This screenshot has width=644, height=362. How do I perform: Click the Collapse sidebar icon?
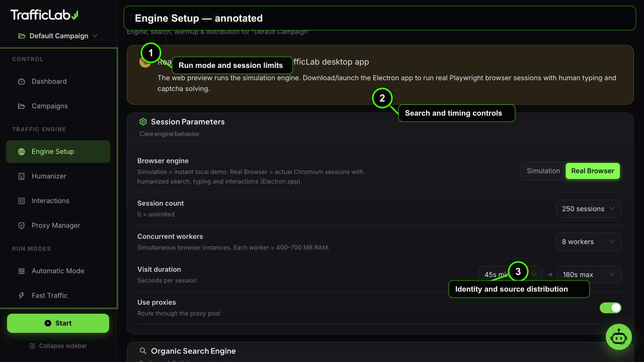[x=32, y=346]
